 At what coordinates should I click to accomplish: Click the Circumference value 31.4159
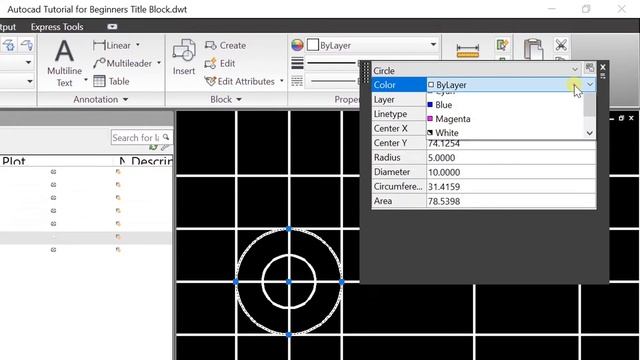tap(444, 187)
